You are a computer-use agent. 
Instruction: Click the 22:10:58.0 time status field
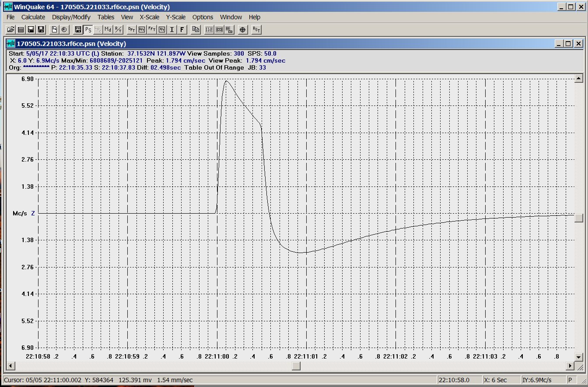[459, 380]
